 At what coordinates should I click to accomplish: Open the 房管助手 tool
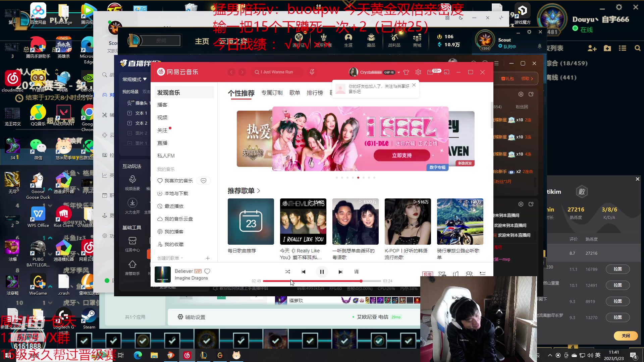click(132, 268)
